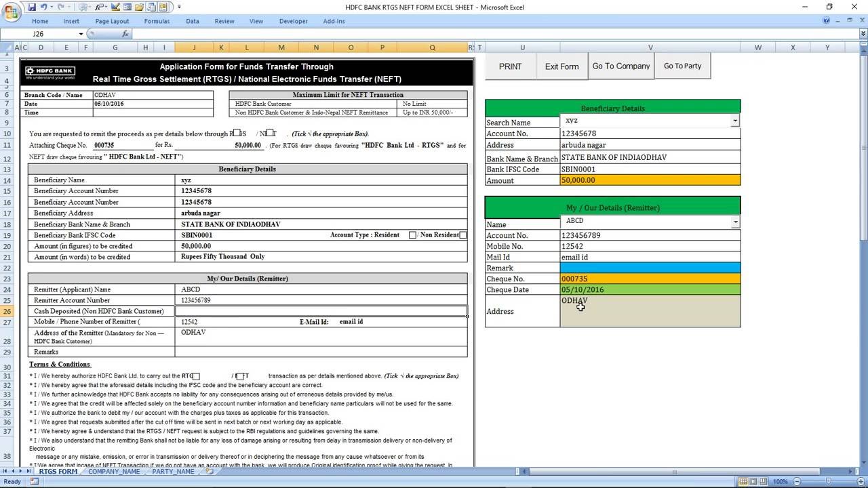Click column header Q
The image size is (868, 488).
click(433, 47)
